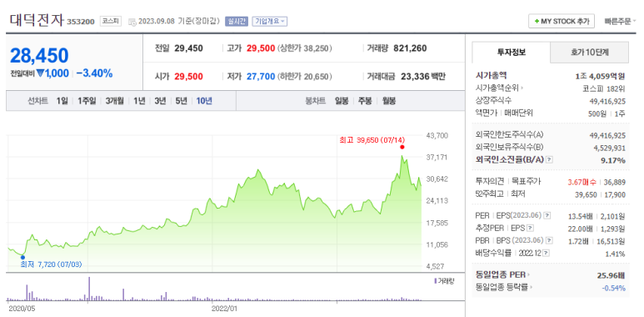
Task: Show the 일봉 candlestick chart
Action: pyautogui.click(x=342, y=101)
